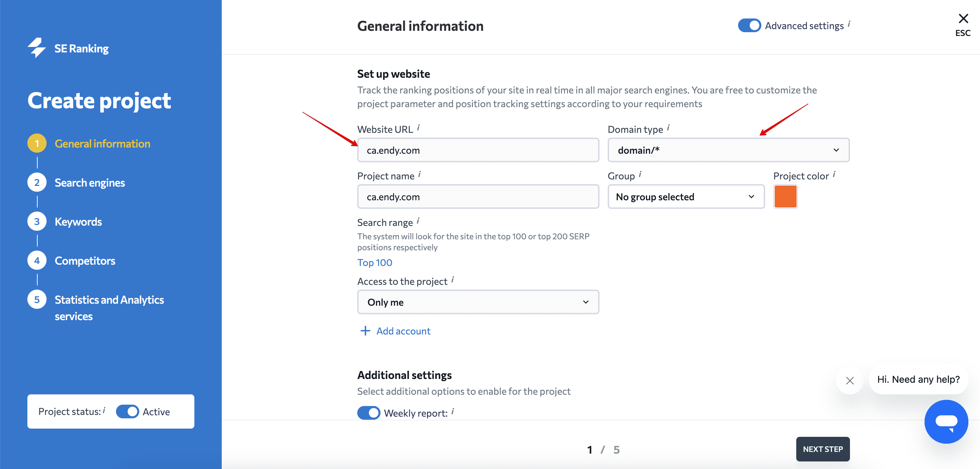Click the Top 100 search range link
The width and height of the screenshot is (980, 469).
tap(375, 262)
